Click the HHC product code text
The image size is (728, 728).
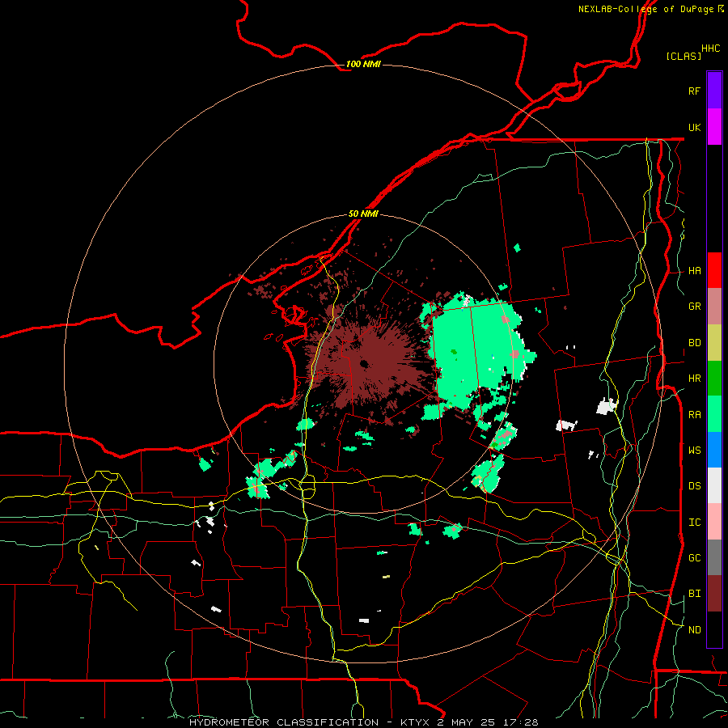(710, 49)
